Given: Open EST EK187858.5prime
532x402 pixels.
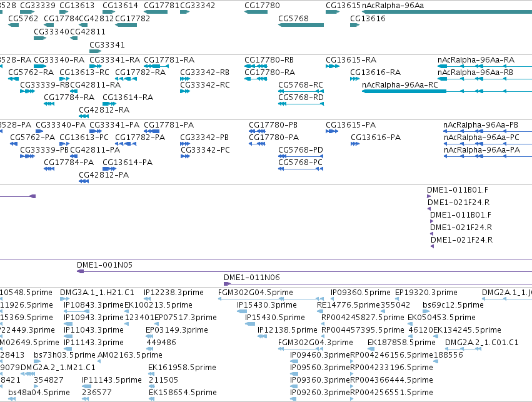Looking at the screenshot, I should pyautogui.click(x=401, y=343).
